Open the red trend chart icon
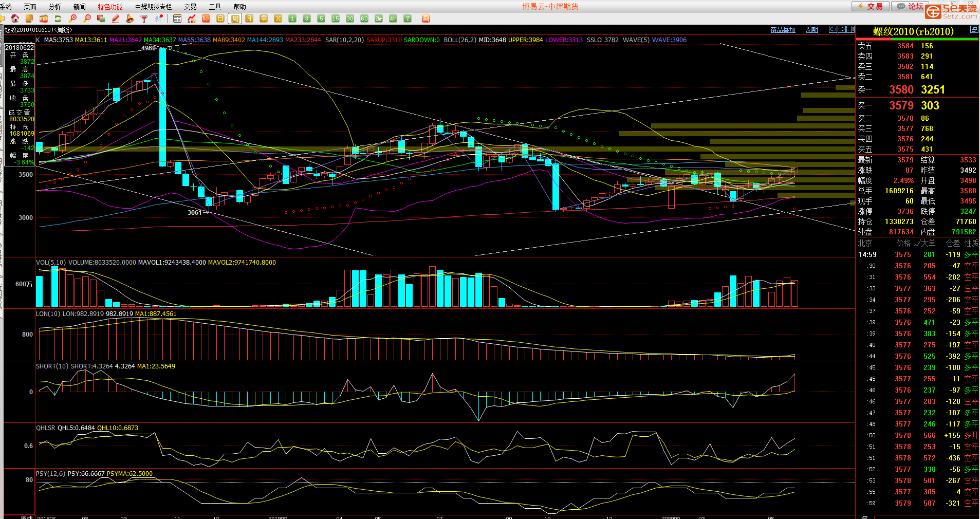The height and width of the screenshot is (519, 980). click(x=192, y=18)
